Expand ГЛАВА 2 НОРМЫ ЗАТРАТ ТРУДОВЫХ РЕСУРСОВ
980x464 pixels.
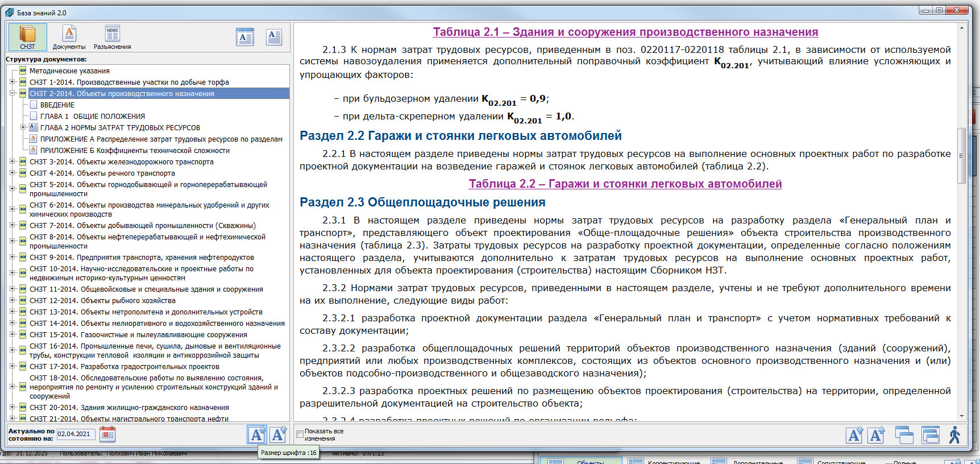tap(23, 127)
